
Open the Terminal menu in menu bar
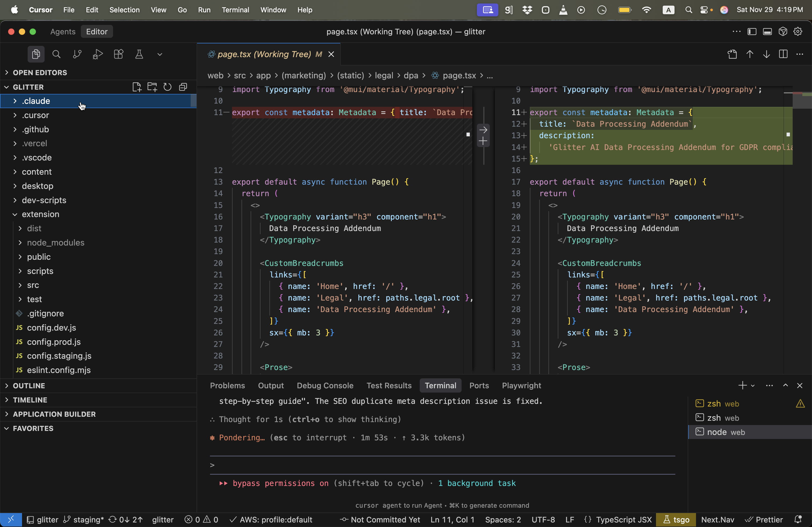(x=235, y=10)
